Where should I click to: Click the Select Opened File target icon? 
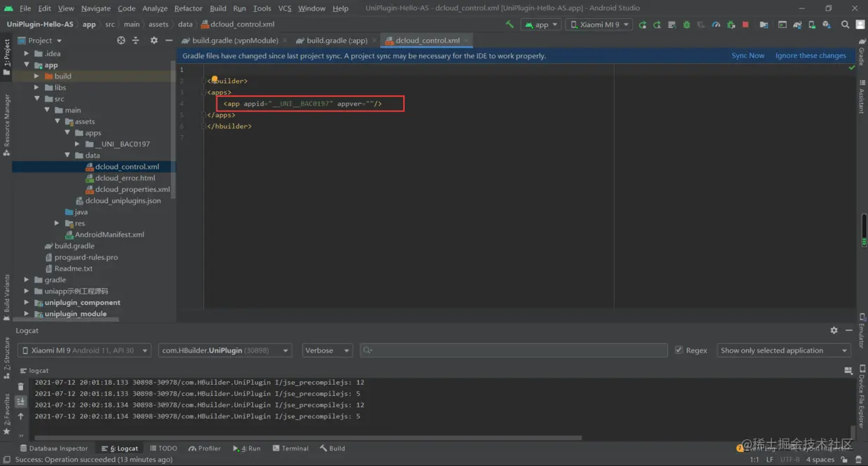(121, 41)
